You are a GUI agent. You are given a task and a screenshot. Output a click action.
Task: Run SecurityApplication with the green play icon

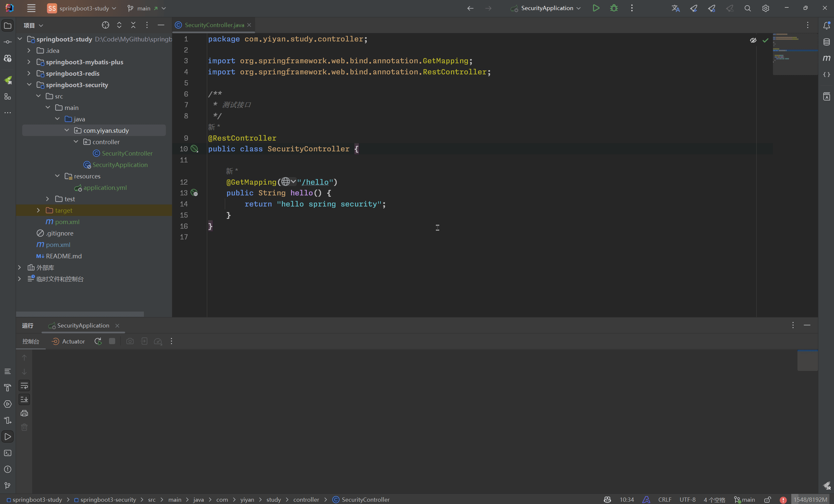596,8
